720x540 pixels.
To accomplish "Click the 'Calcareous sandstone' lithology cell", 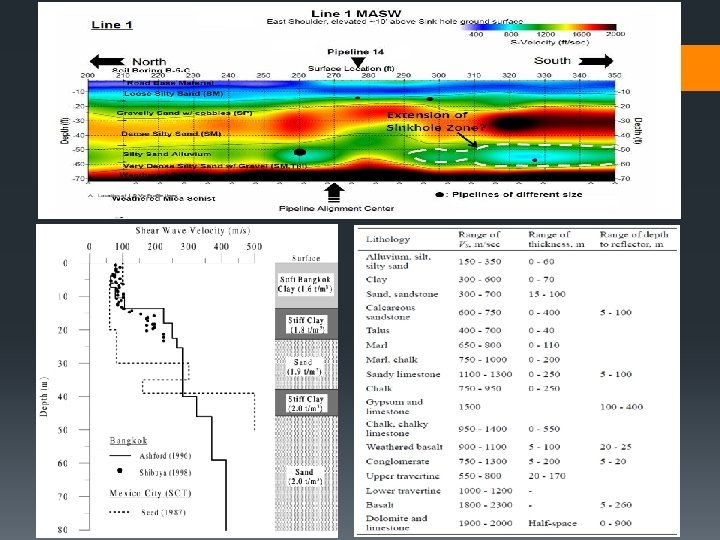I will (390, 312).
